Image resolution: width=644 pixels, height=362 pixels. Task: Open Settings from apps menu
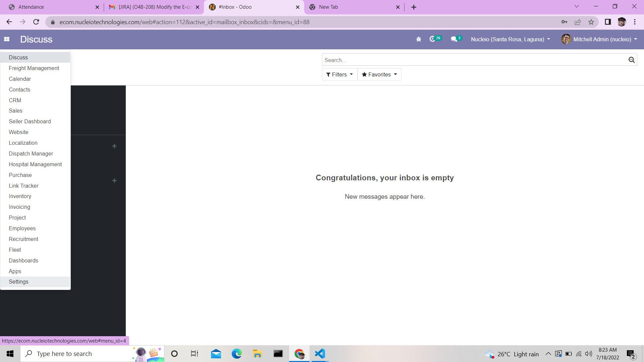[35, 282]
